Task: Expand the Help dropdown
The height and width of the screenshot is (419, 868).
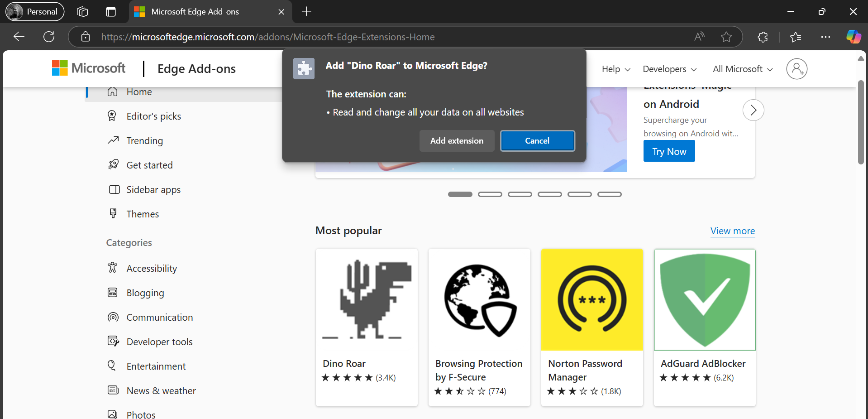Action: point(615,69)
